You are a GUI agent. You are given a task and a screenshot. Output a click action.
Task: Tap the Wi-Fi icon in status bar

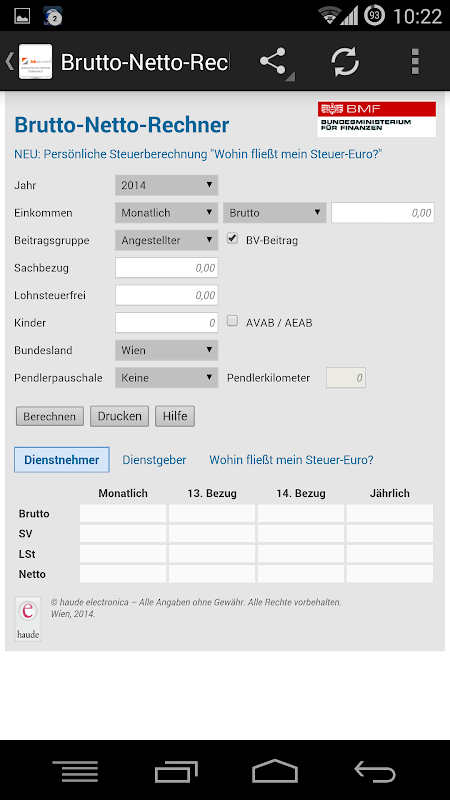click(329, 16)
